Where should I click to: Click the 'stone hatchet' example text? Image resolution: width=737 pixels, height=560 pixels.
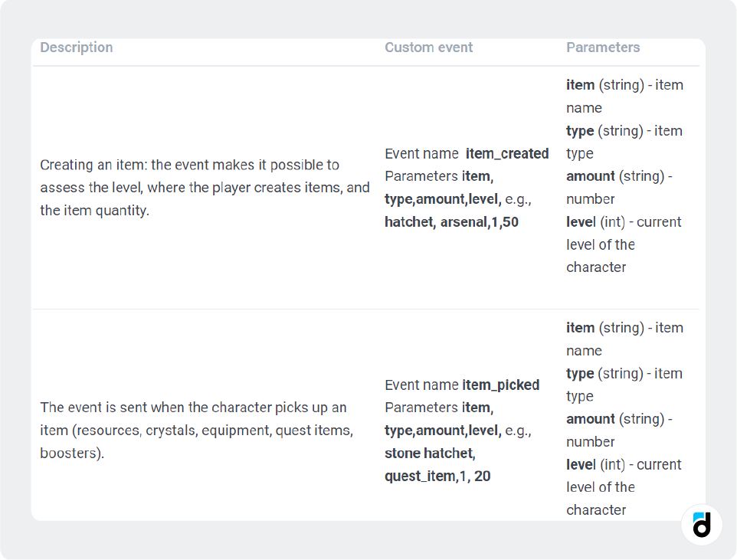pyautogui.click(x=429, y=453)
